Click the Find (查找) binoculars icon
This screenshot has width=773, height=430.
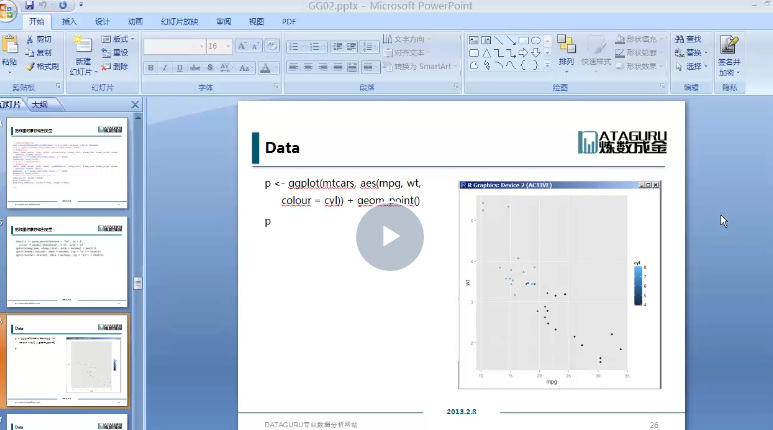pyautogui.click(x=679, y=39)
